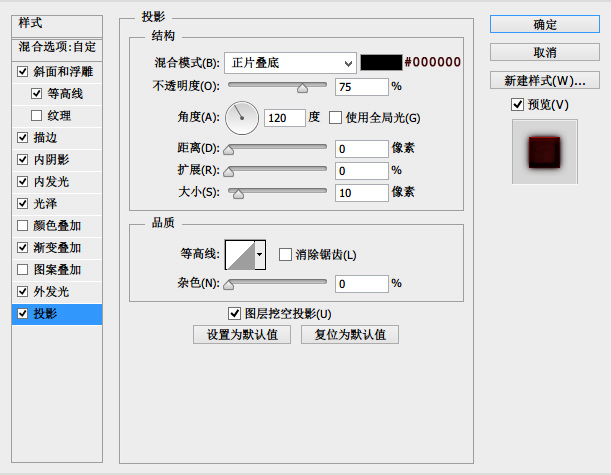This screenshot has width=611, height=475.
Task: Click the 杂色 slider track
Action: [x=277, y=282]
